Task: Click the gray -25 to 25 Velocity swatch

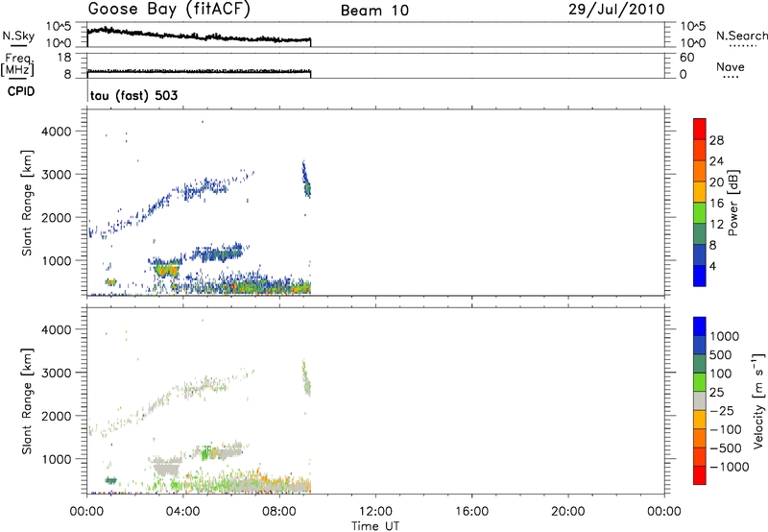Action: point(700,400)
